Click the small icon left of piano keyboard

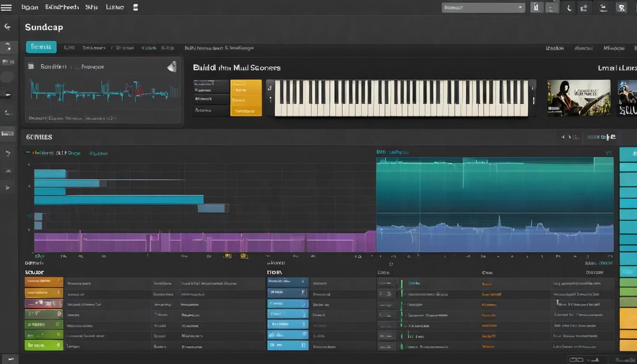tap(270, 87)
